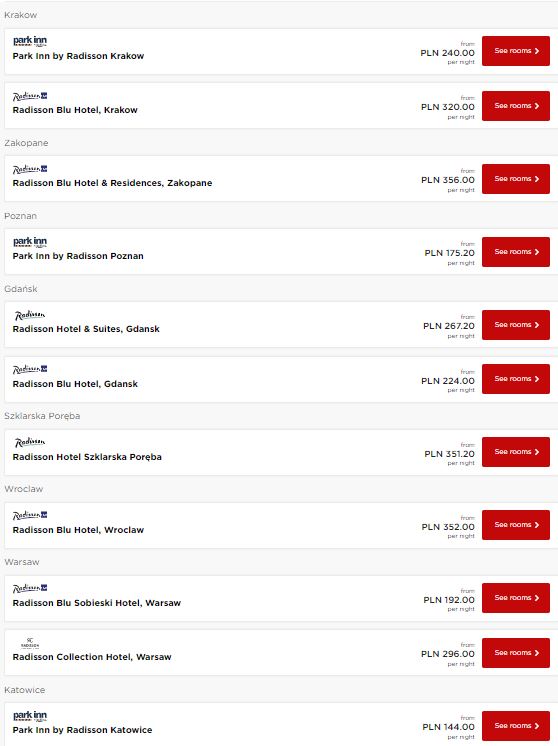The image size is (558, 746).
Task: Open Radisson Collection Hotel, Warsaw title
Action: [x=92, y=657]
